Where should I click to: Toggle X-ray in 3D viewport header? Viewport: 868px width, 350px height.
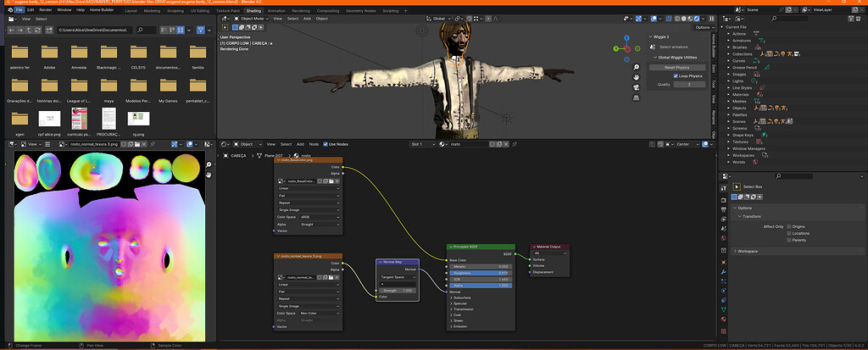pyautogui.click(x=668, y=19)
